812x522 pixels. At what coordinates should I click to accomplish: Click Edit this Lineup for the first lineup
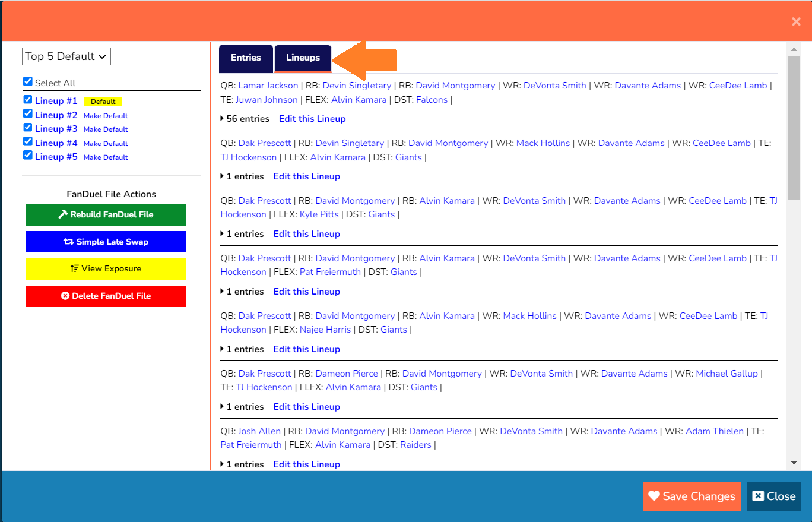pos(312,118)
